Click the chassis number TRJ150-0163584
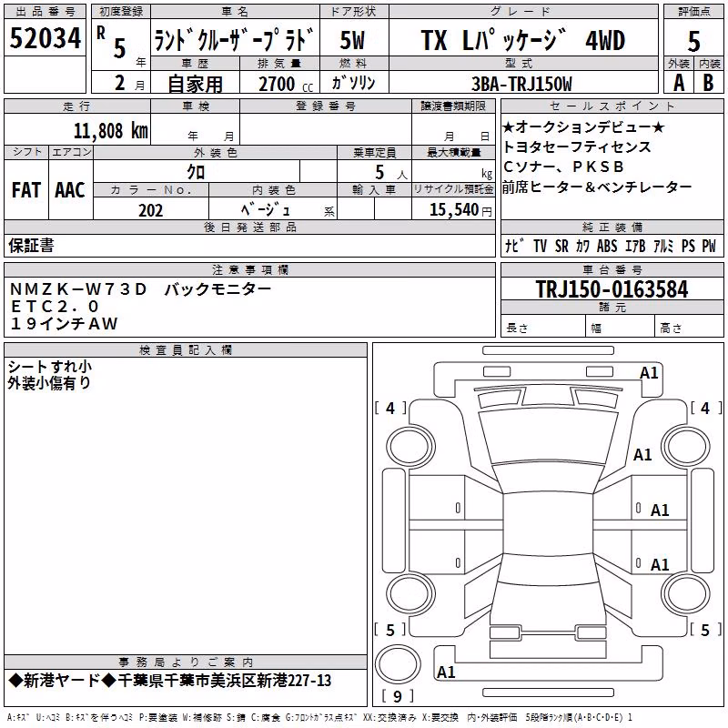Screen dimensions: 728x728 (612, 289)
